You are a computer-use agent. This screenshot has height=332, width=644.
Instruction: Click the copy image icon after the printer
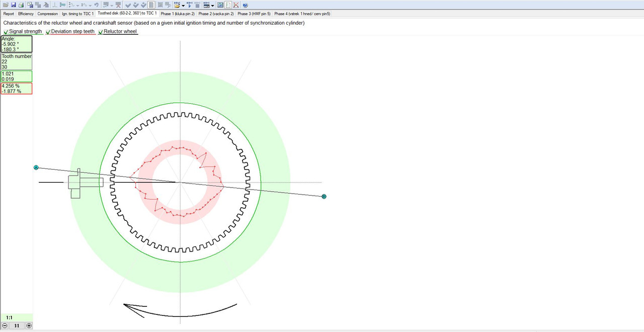tap(30, 5)
